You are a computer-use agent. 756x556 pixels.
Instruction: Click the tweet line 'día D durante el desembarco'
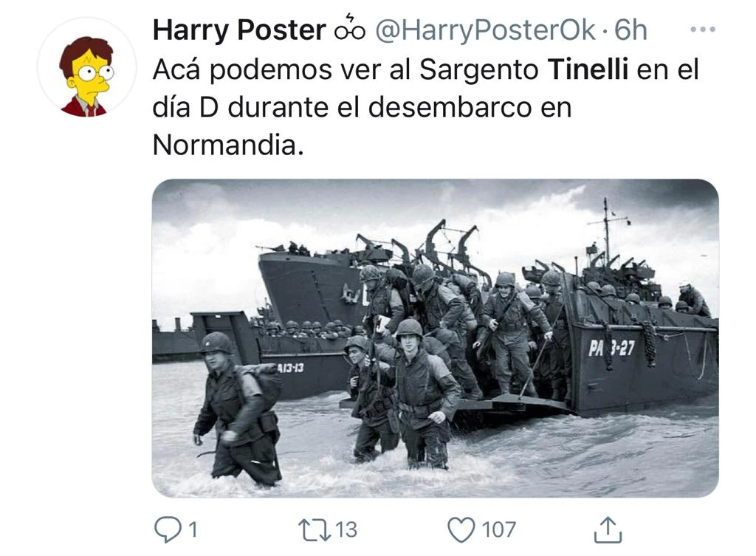pos(362,106)
